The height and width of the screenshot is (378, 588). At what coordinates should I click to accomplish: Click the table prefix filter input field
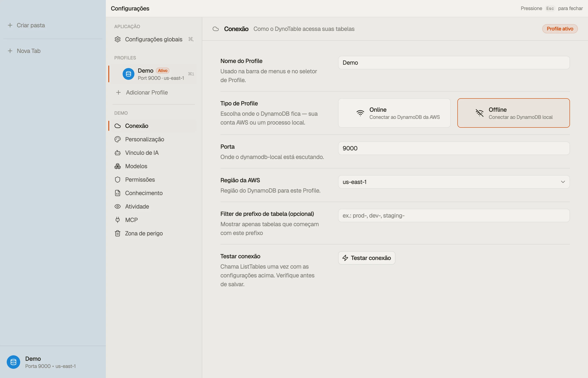pyautogui.click(x=454, y=215)
